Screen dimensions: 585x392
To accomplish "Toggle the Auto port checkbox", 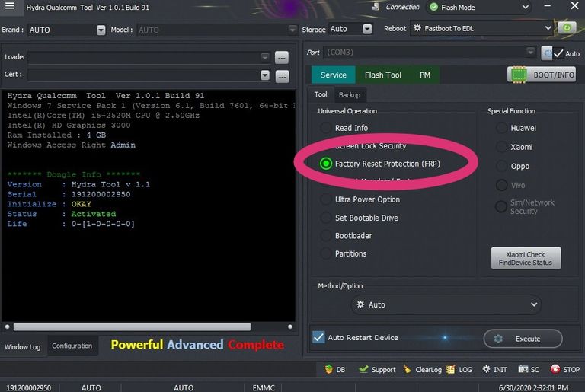I will pyautogui.click(x=558, y=53).
